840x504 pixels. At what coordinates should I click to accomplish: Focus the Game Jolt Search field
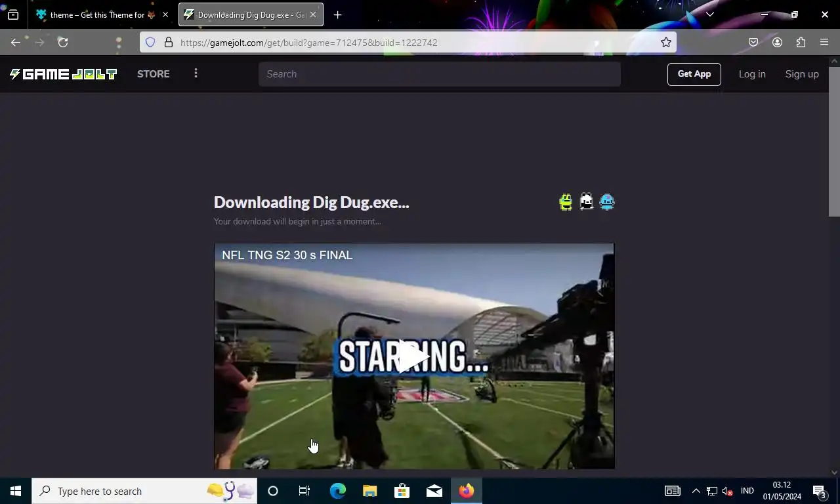[x=440, y=74]
